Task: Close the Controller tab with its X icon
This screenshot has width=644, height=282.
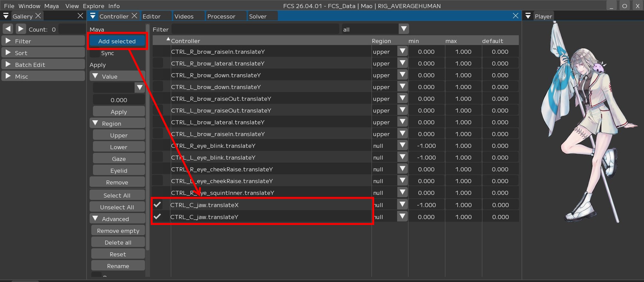Action: click(x=135, y=16)
